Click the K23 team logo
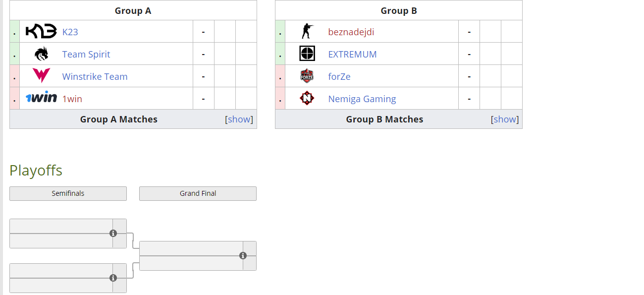Screen dimensions: 644x295 [41, 32]
